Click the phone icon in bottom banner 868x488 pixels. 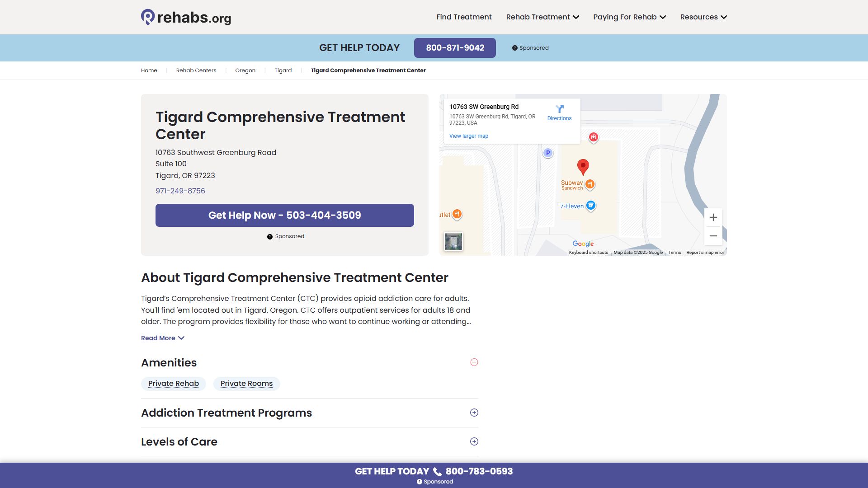(437, 472)
